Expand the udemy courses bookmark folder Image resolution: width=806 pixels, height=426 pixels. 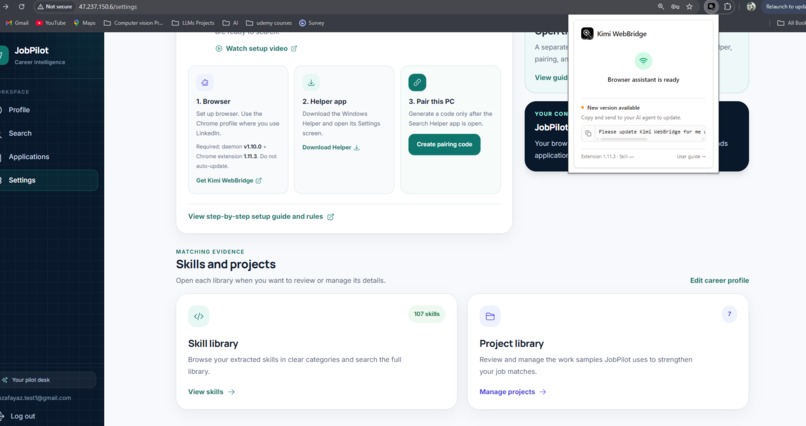269,23
